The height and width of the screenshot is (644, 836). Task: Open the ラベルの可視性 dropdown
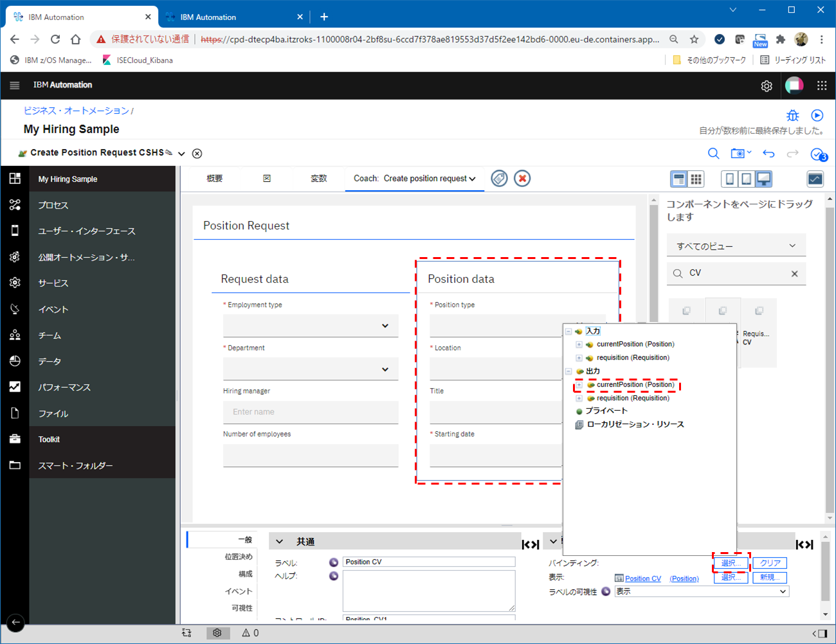tap(702, 591)
